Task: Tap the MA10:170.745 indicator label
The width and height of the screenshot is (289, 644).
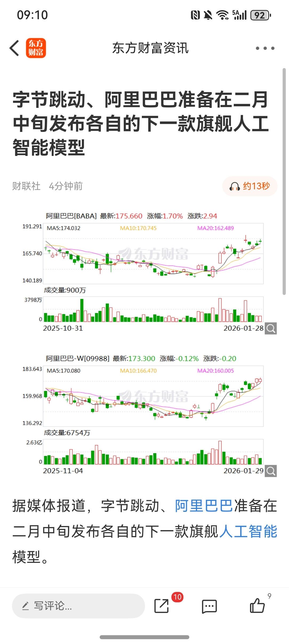Action: coord(138,228)
